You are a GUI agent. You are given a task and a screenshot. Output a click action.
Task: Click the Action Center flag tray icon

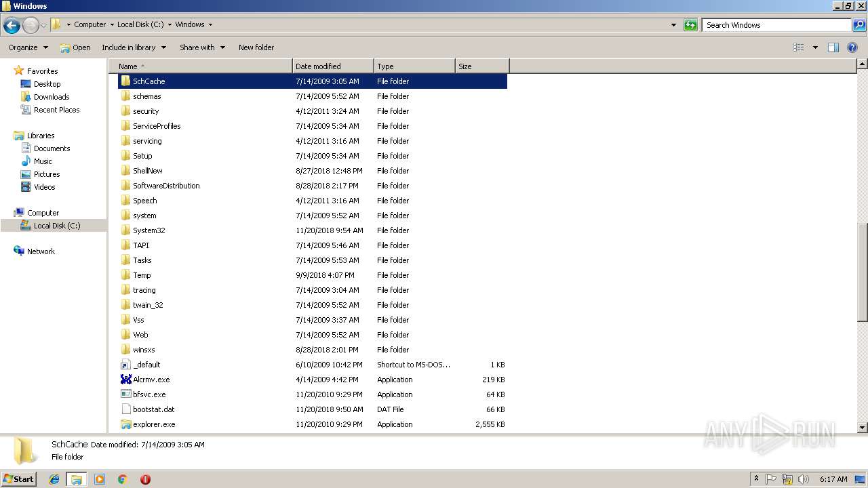tap(771, 479)
